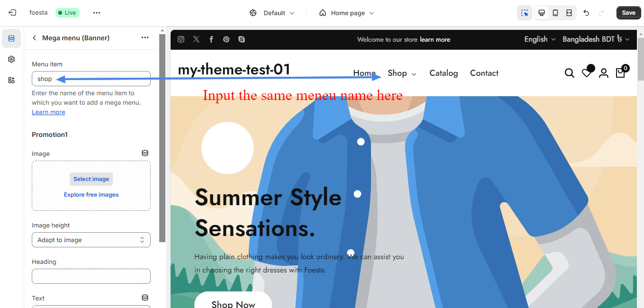Switch to desktop preview
Viewport: 644px width, 308px height.
point(542,13)
